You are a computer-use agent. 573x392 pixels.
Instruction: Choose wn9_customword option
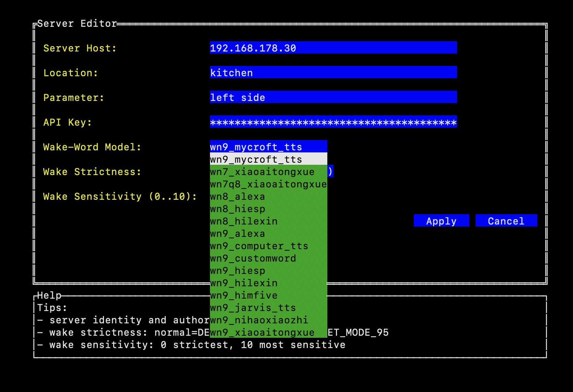coord(268,258)
